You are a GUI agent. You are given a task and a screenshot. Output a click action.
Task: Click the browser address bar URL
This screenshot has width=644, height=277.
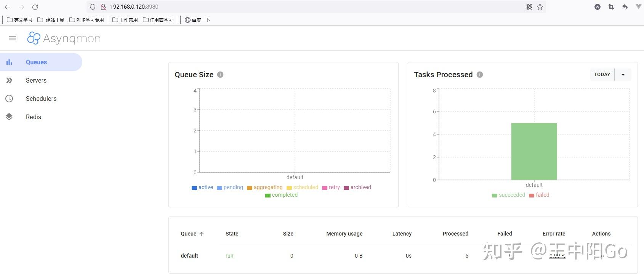(134, 7)
